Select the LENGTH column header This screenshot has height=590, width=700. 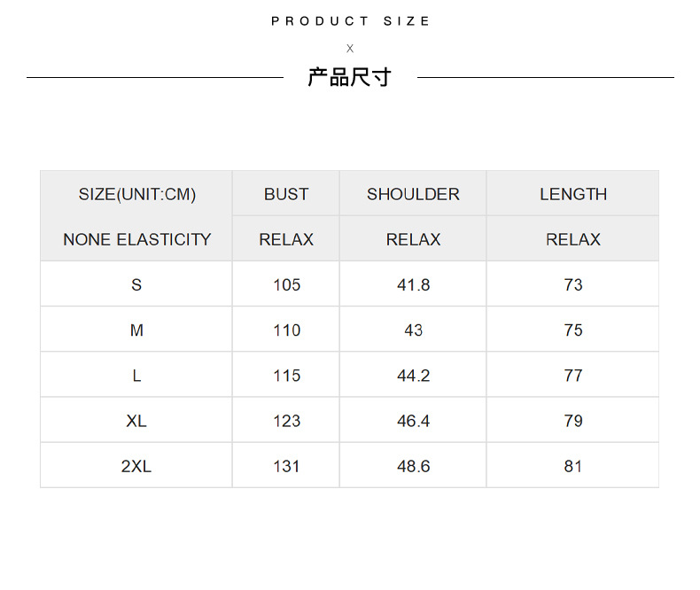[x=573, y=194]
